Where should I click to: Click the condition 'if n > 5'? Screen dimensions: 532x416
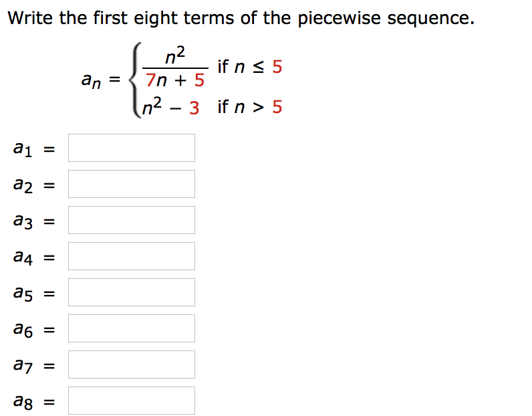pyautogui.click(x=250, y=107)
